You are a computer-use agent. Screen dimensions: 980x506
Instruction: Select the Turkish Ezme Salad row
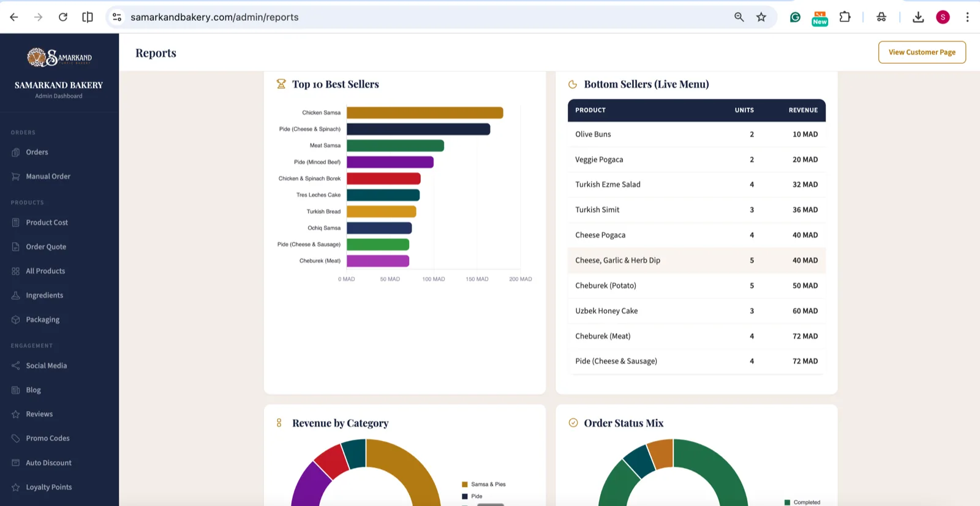696,184
